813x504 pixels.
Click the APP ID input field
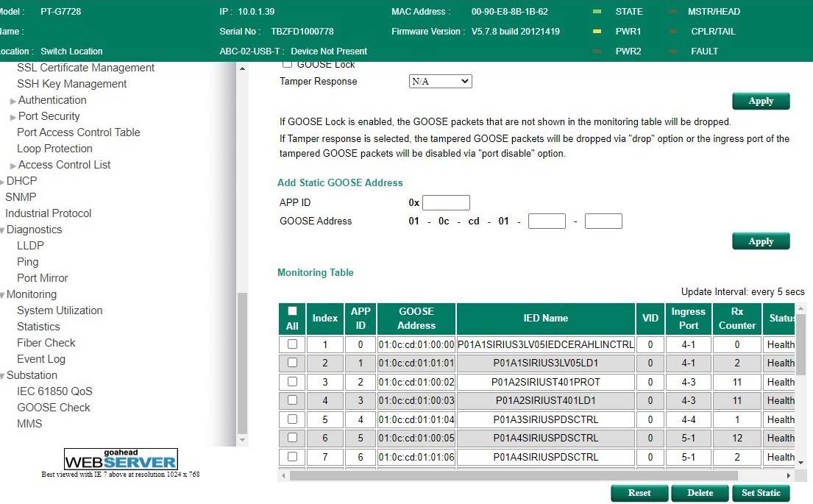(446, 202)
